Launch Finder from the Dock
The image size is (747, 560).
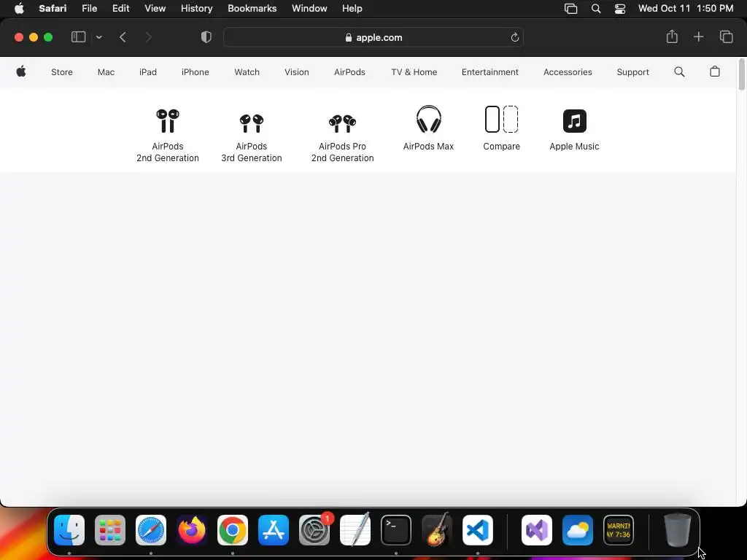point(69,530)
